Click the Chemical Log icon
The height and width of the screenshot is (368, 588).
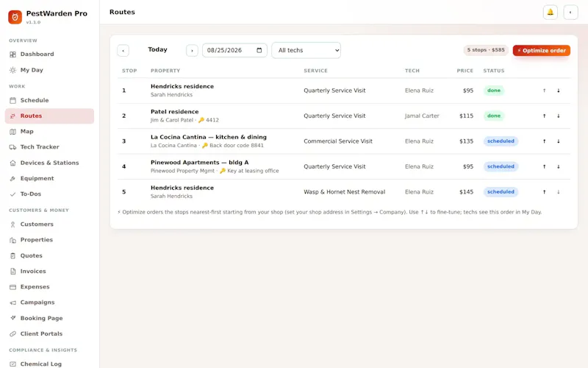(12, 364)
